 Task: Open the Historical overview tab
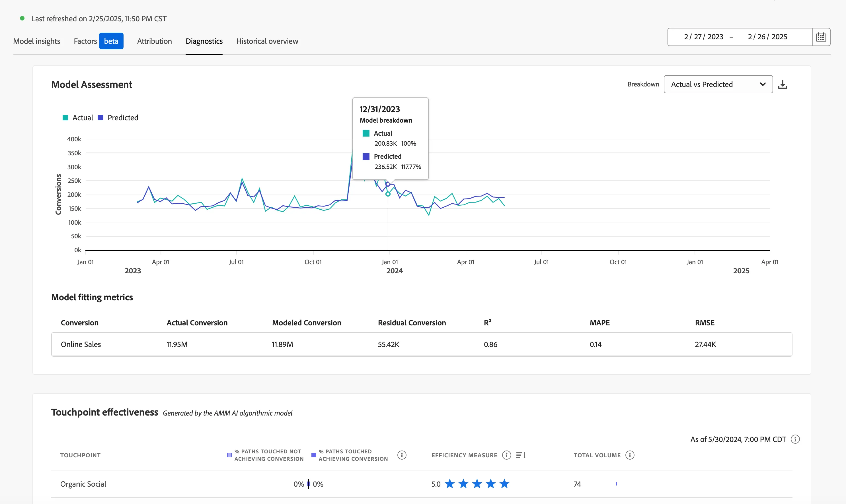pos(268,41)
